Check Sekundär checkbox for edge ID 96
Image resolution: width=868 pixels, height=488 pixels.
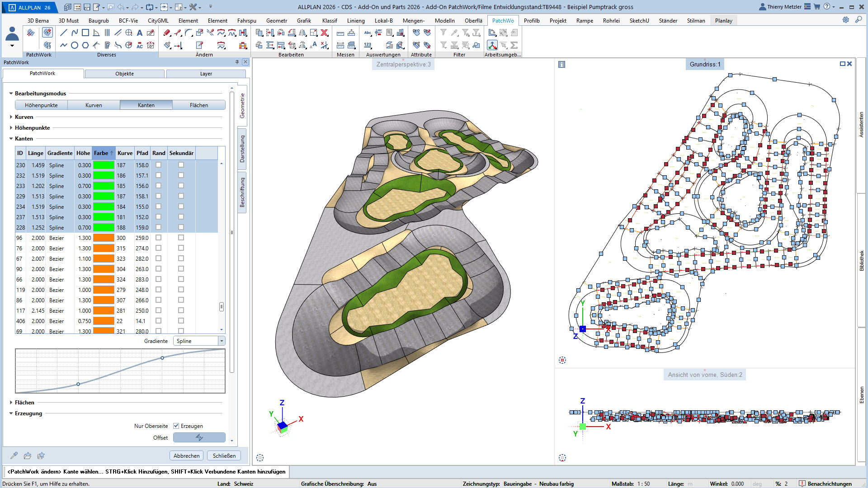pos(181,238)
